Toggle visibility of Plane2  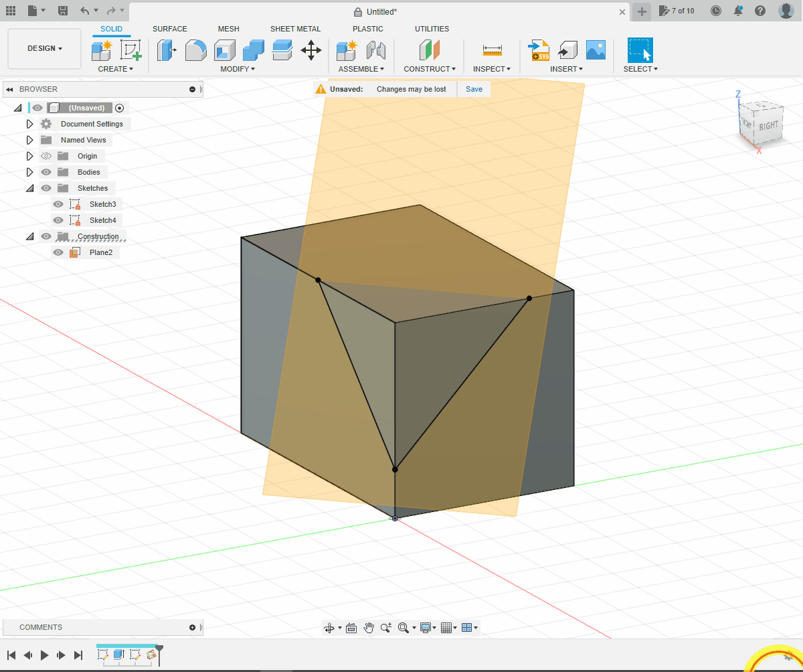[x=58, y=252]
